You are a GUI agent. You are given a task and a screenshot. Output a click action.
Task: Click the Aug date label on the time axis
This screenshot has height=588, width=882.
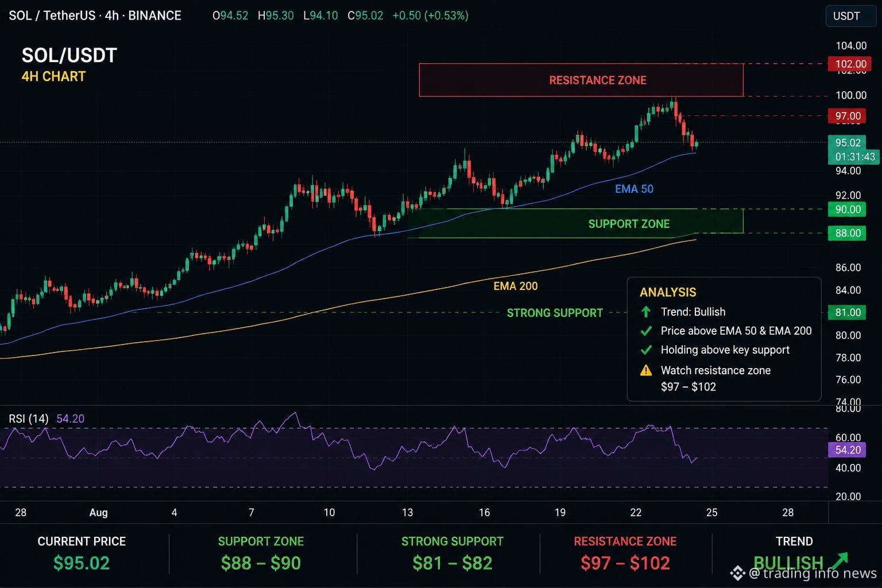point(99,512)
